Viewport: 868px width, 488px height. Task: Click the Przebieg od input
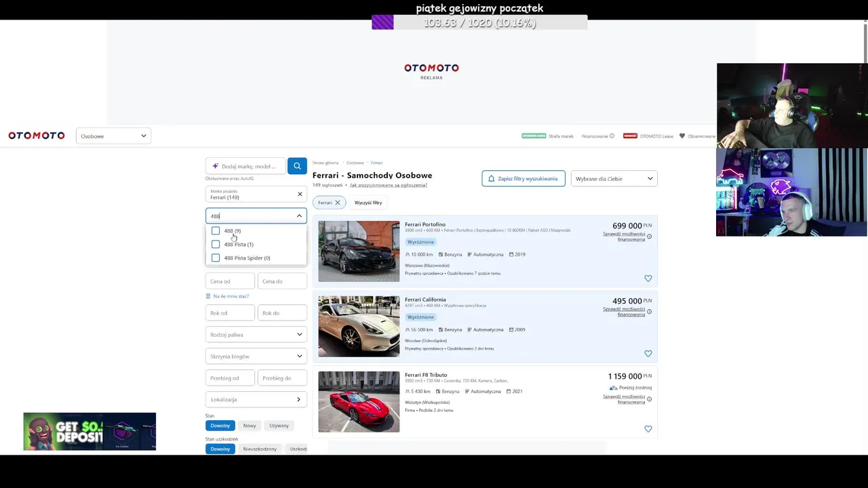coord(230,378)
